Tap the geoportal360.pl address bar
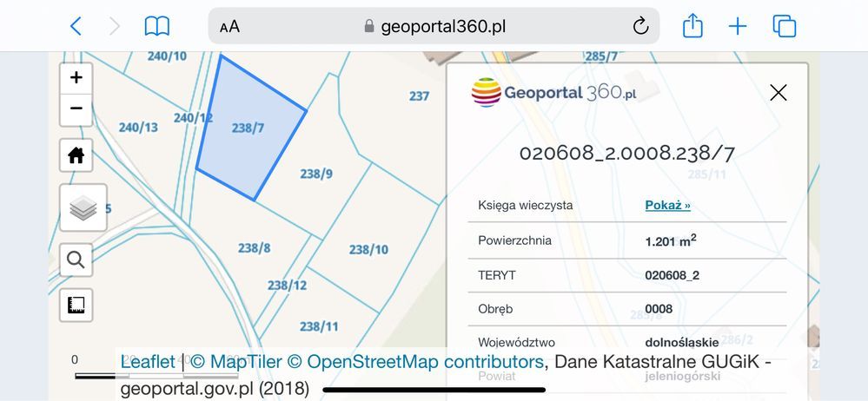 434,26
